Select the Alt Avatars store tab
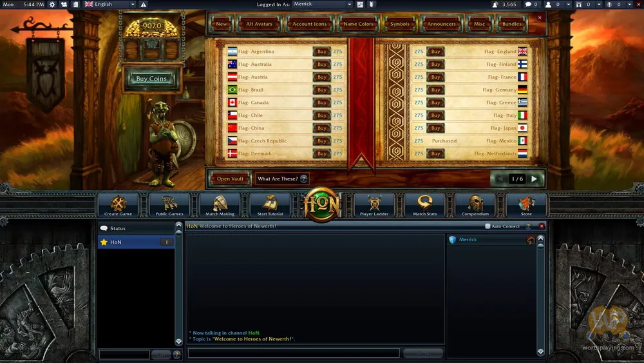This screenshot has height=363, width=644. click(259, 24)
